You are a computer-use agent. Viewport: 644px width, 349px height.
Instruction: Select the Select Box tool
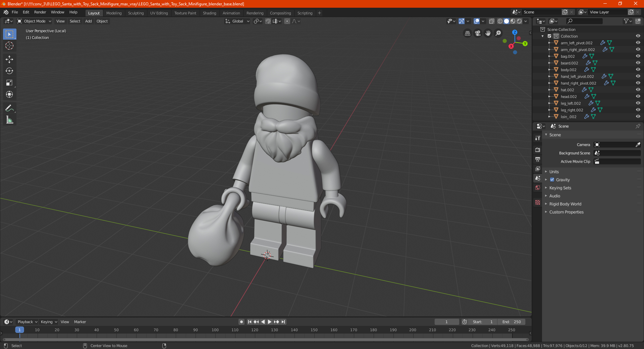coord(9,34)
